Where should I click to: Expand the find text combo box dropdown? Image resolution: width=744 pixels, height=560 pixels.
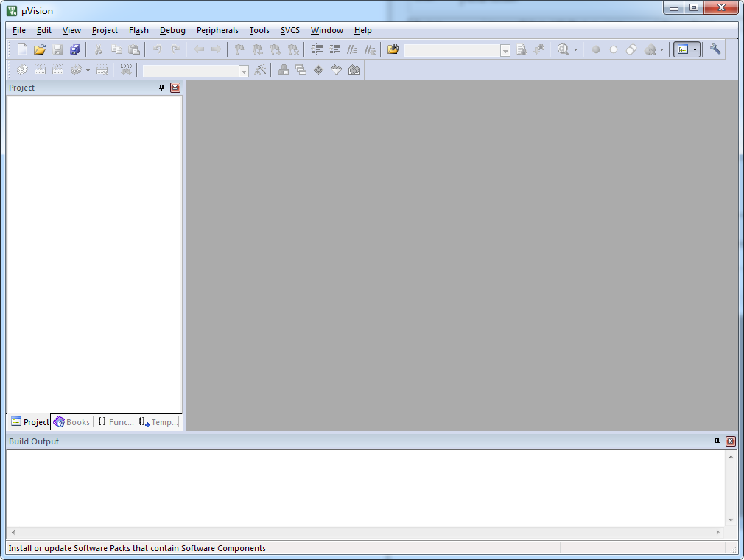pos(505,50)
